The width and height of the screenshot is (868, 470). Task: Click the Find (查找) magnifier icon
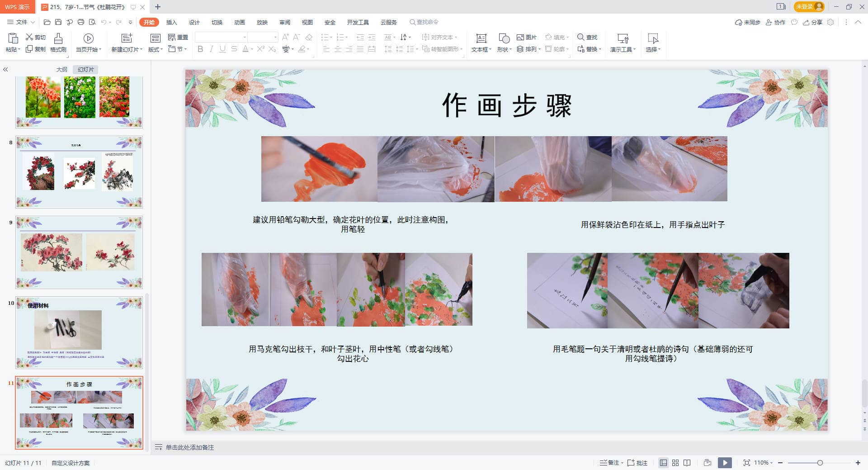(x=581, y=37)
